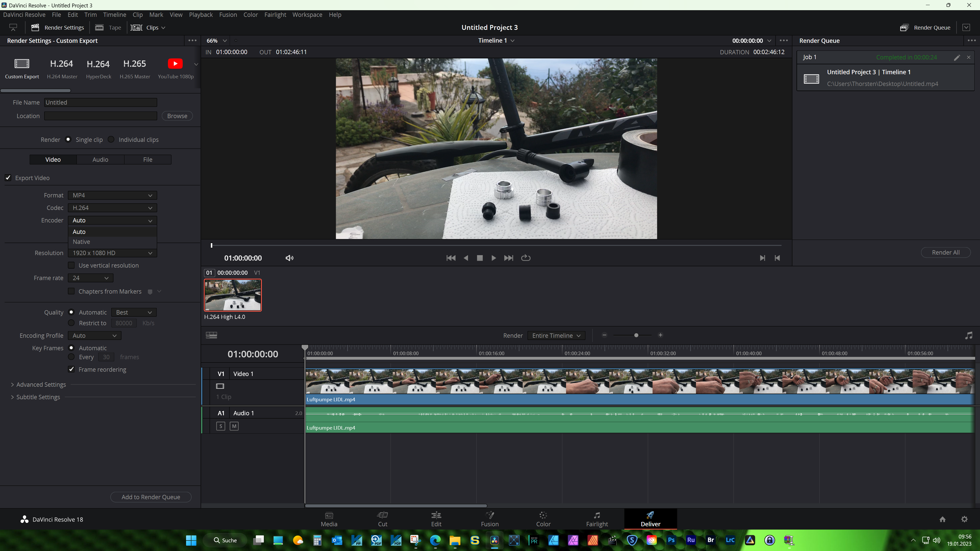Uncheck Frame reordering checkbox
Image resolution: width=980 pixels, height=551 pixels.
71,369
